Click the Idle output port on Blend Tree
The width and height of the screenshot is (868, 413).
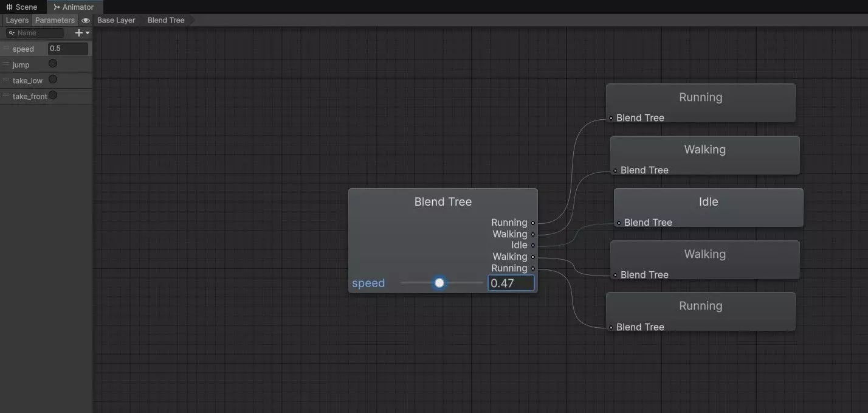coord(532,245)
